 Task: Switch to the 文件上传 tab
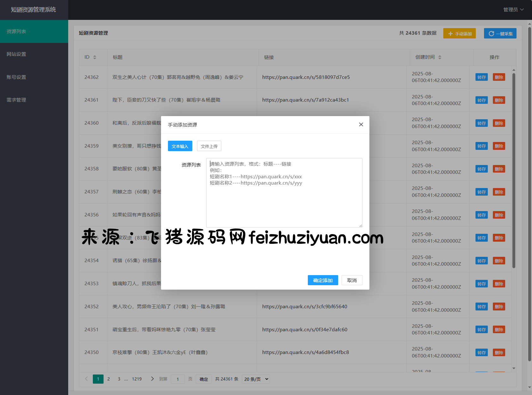tap(209, 146)
